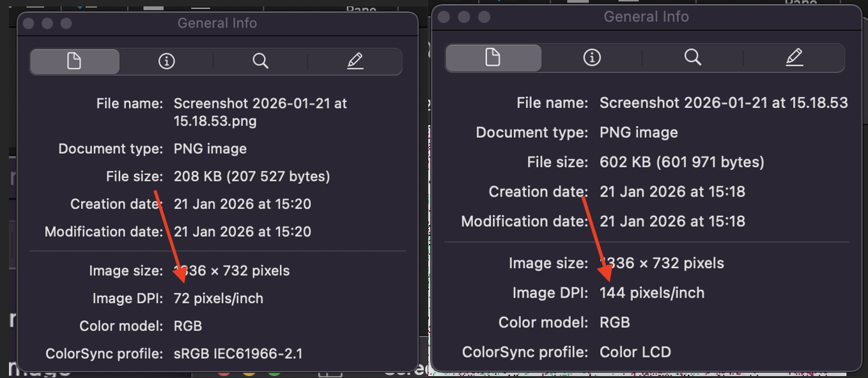The width and height of the screenshot is (868, 378).
Task: Click file name 'Screenshot 2026-01-21 at 15.18.53' in right window
Action: (x=724, y=103)
